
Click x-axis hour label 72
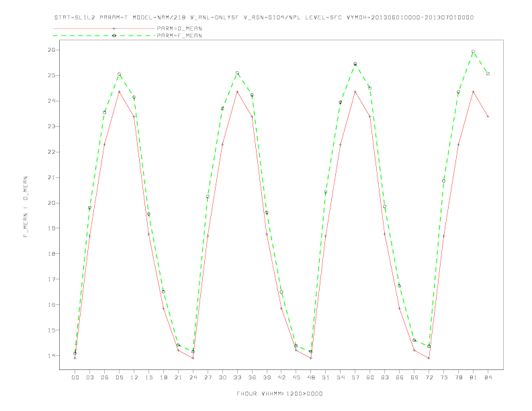(x=429, y=377)
